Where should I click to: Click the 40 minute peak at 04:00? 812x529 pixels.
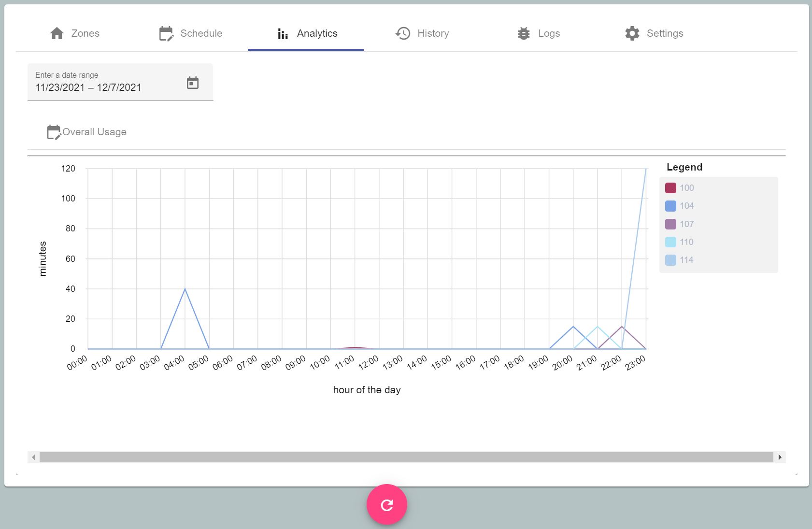185,289
